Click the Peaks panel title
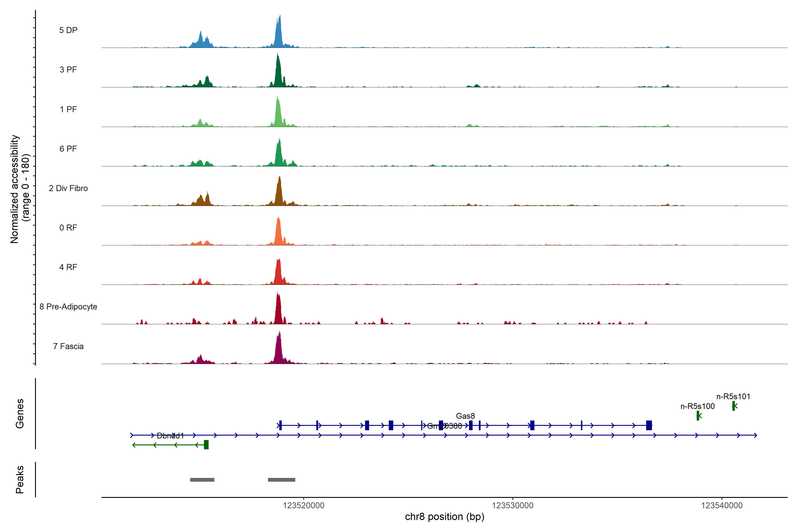The image size is (798, 532). tap(20, 479)
